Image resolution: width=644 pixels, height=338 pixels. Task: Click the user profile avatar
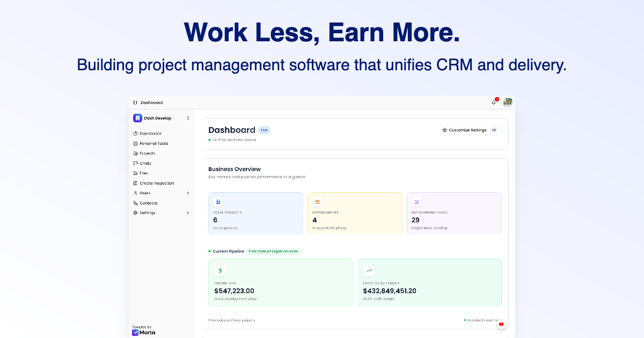coord(508,102)
